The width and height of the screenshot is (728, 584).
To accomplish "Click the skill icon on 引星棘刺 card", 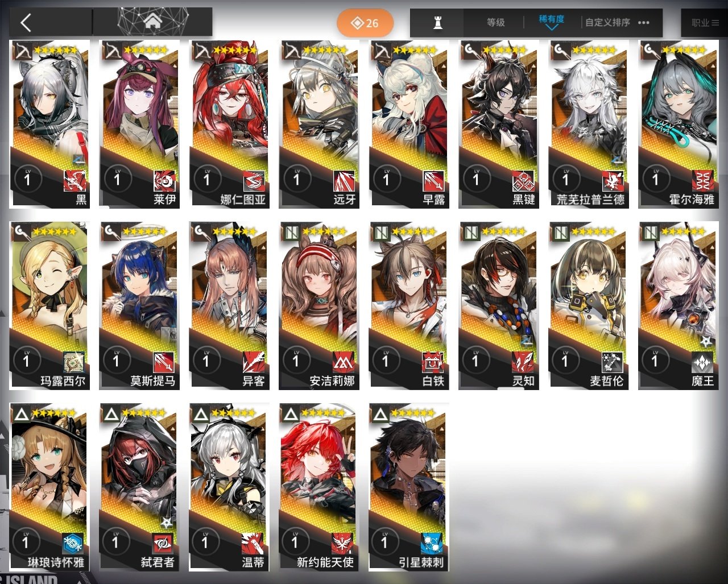I will pyautogui.click(x=432, y=544).
